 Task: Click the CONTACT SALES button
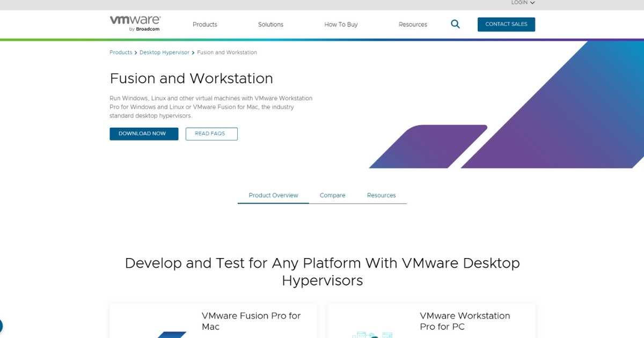click(x=506, y=24)
